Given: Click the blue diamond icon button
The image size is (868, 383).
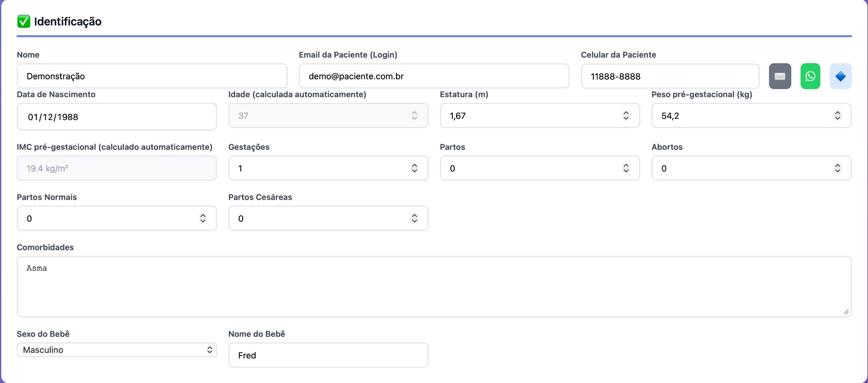Looking at the screenshot, I should [x=840, y=76].
